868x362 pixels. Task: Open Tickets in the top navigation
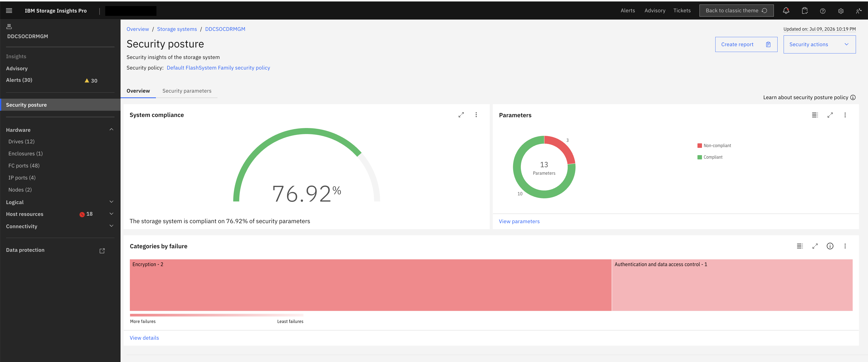(682, 11)
